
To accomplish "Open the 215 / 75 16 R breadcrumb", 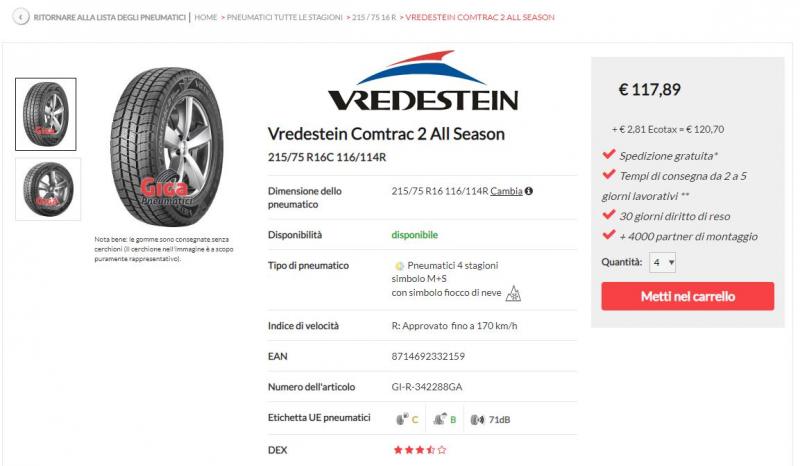I will tap(373, 17).
